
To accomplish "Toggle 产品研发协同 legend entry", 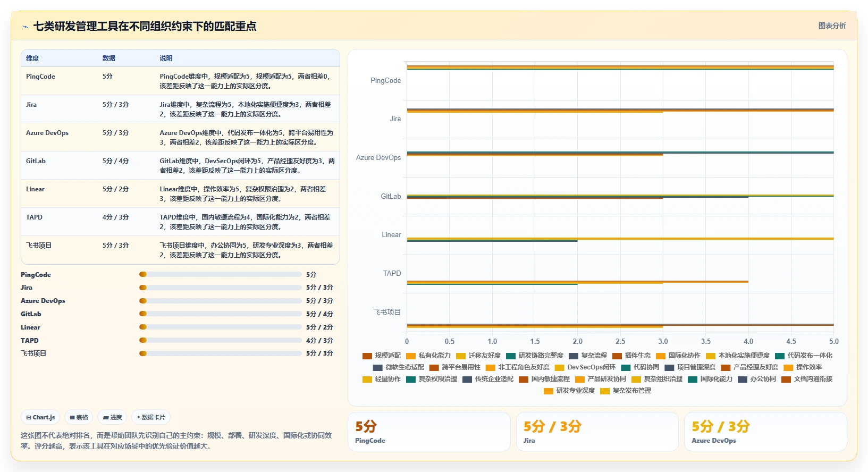I will 601,379.
